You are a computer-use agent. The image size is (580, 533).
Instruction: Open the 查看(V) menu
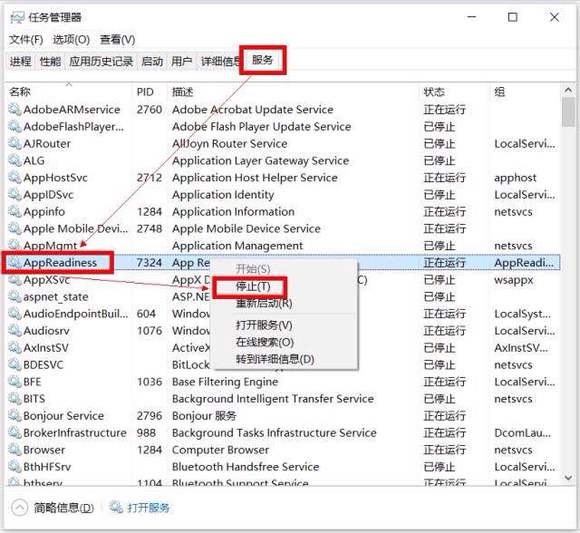(x=118, y=40)
